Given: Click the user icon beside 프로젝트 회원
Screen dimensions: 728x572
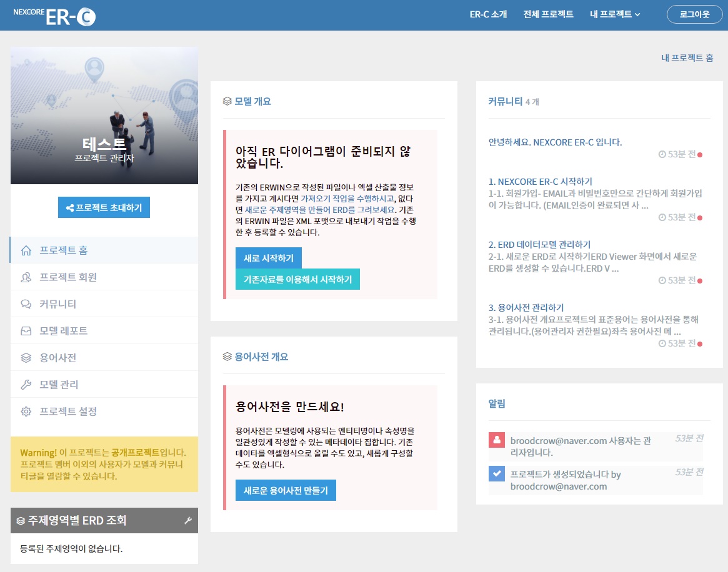Looking at the screenshot, I should (x=26, y=278).
